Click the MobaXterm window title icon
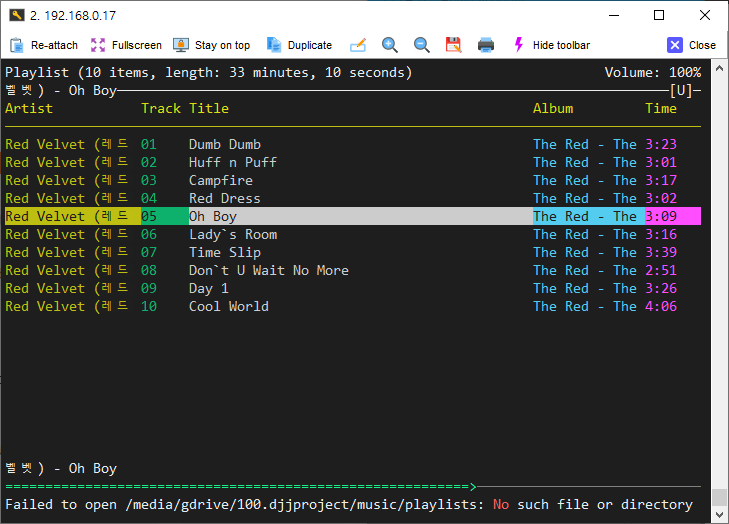This screenshot has height=524, width=729. click(17, 15)
